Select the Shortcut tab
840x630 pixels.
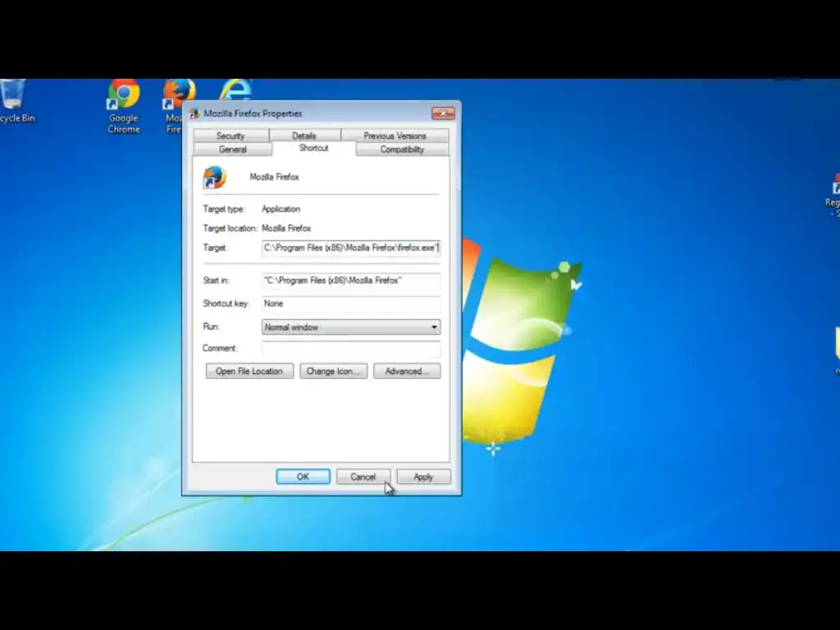[314, 148]
